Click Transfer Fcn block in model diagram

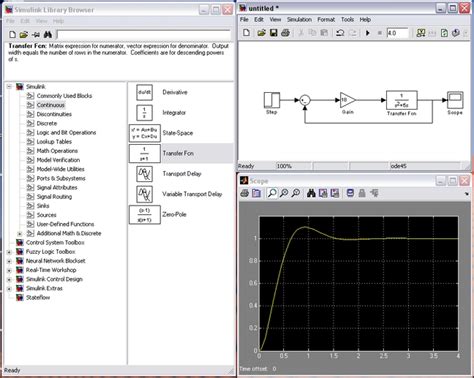pos(401,100)
